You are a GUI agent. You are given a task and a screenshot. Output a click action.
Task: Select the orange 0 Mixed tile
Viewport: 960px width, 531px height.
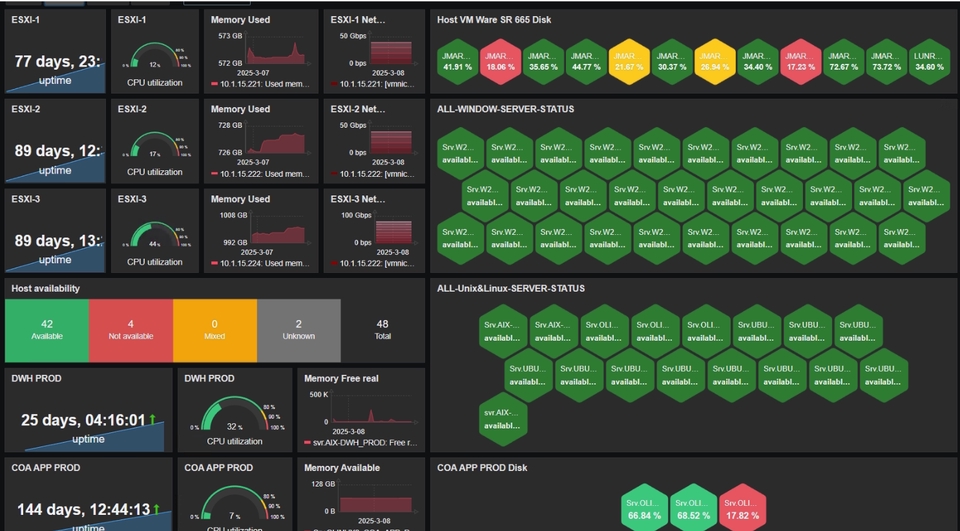tap(215, 330)
